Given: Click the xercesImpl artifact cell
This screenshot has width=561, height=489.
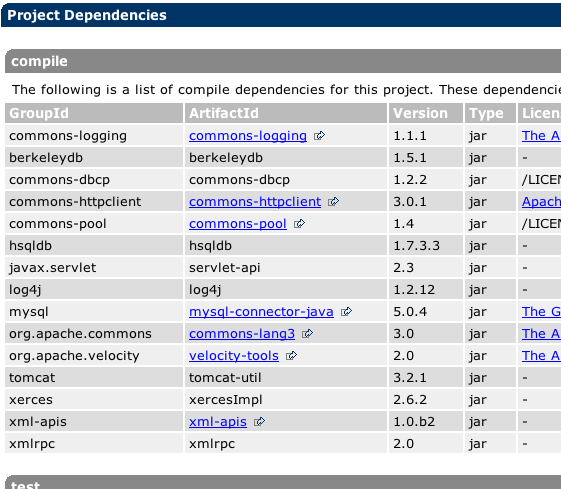Looking at the screenshot, I should point(286,400).
